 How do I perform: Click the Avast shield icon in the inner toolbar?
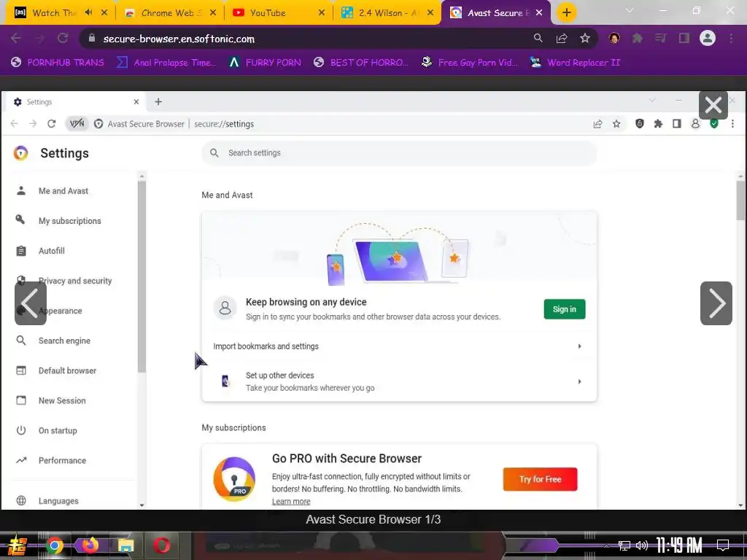pos(640,124)
